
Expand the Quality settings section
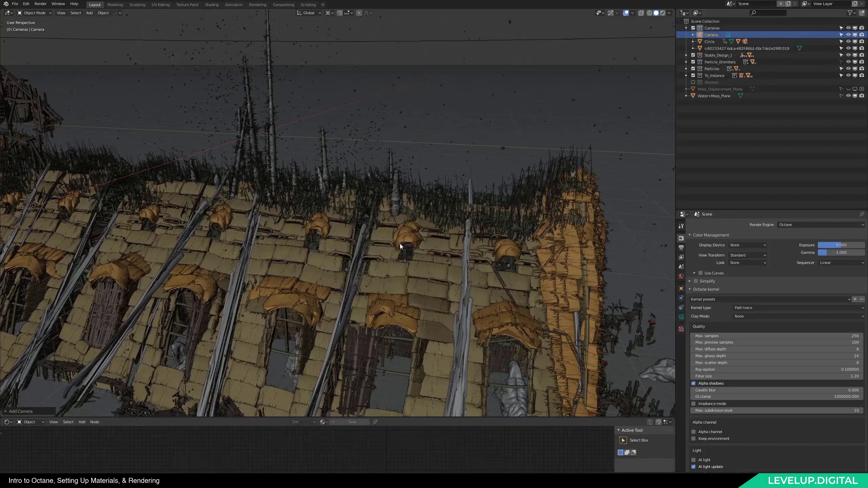698,326
